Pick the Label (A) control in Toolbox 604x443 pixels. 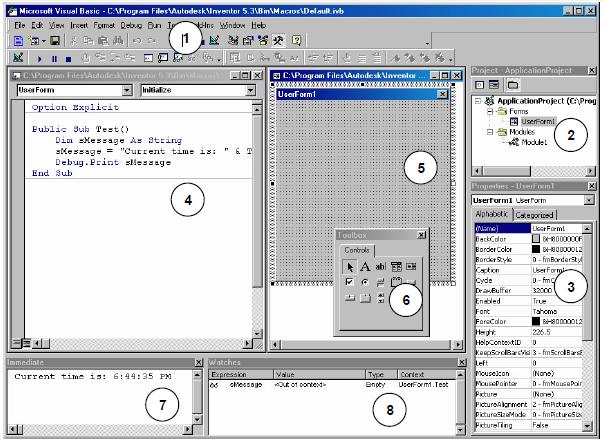[x=365, y=267]
